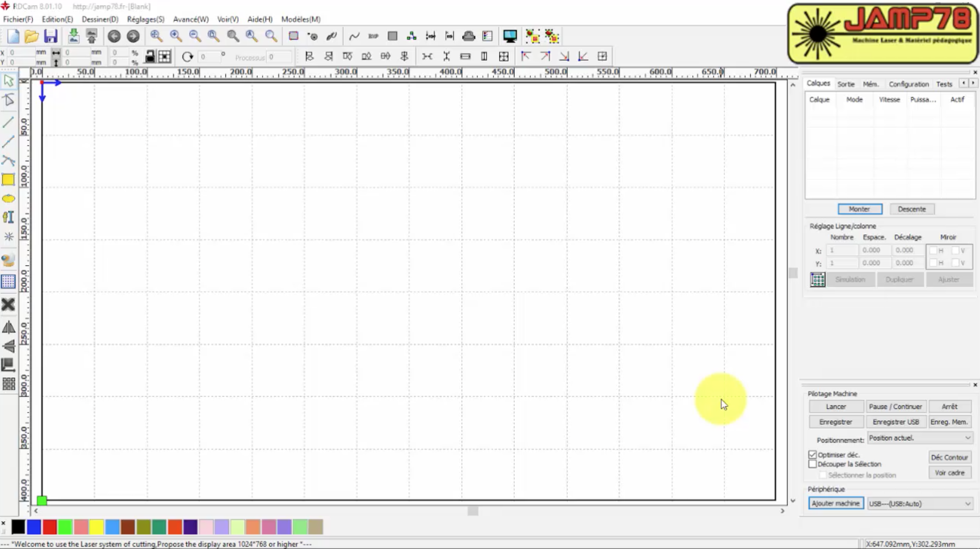Select the rectangle drawing tool
This screenshot has width=980, height=549.
(8, 180)
